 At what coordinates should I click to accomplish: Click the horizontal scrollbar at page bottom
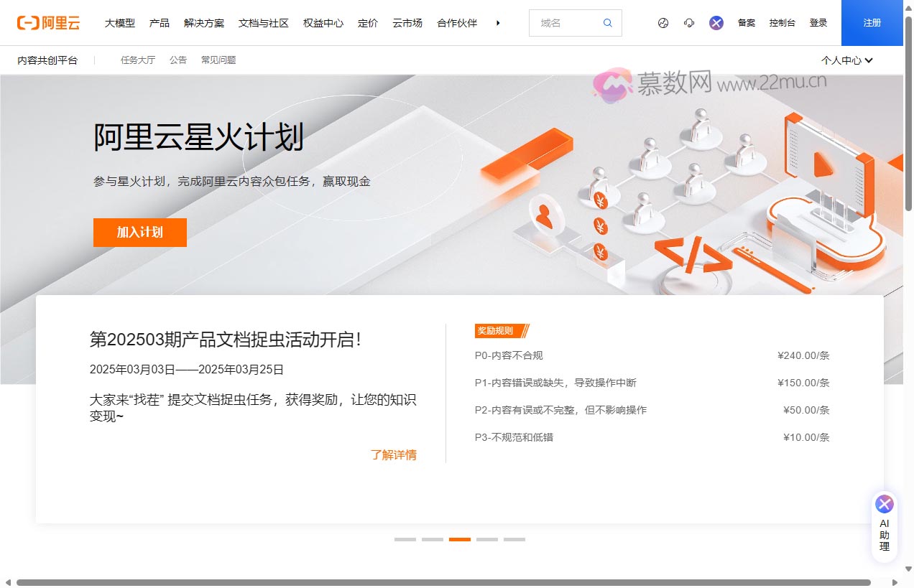click(443, 582)
